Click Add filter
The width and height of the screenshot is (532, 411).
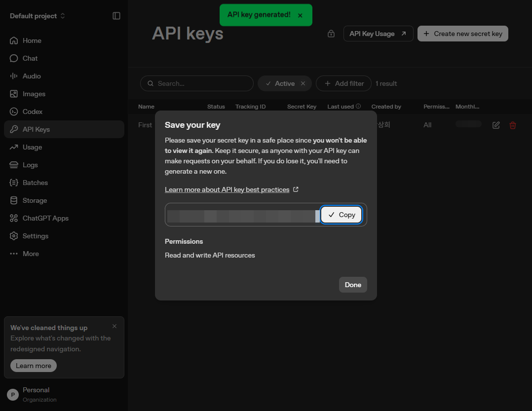click(x=343, y=83)
